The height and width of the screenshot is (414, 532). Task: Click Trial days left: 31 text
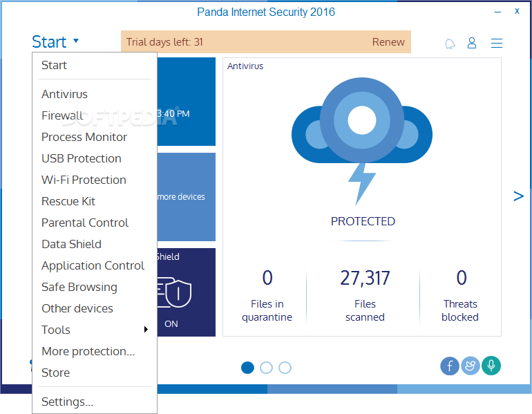[x=164, y=41]
